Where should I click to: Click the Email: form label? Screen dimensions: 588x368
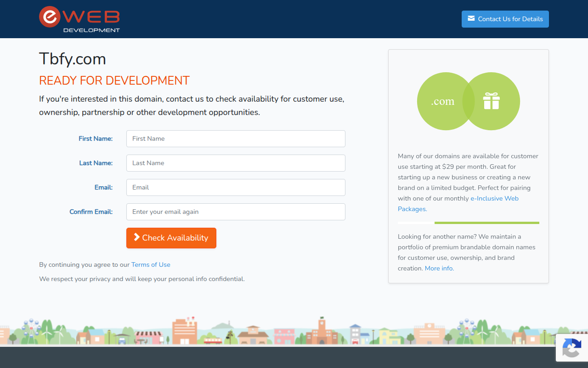point(104,187)
